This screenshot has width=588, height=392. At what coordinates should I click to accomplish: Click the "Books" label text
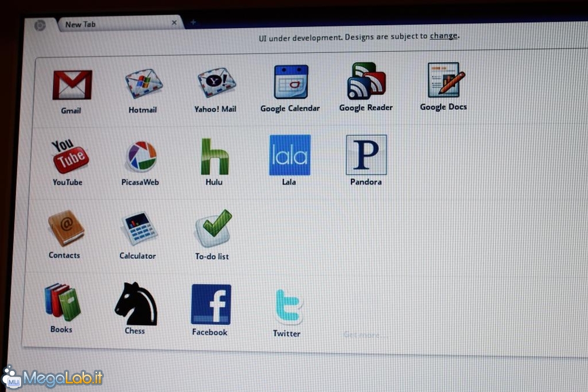[x=61, y=330]
